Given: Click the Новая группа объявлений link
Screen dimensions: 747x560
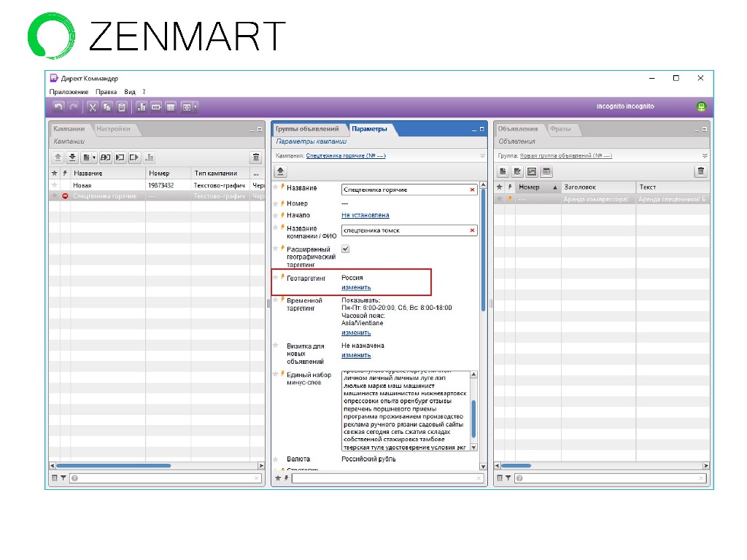Looking at the screenshot, I should [566, 156].
